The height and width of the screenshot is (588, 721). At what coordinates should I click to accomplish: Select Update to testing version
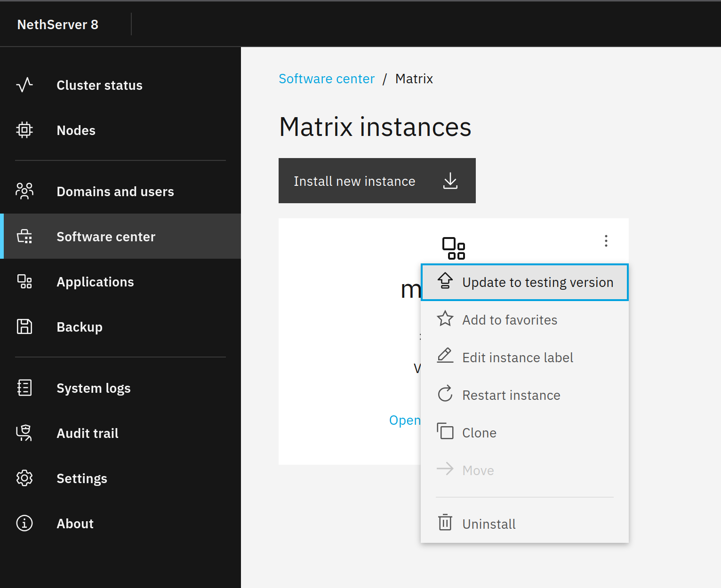click(524, 282)
